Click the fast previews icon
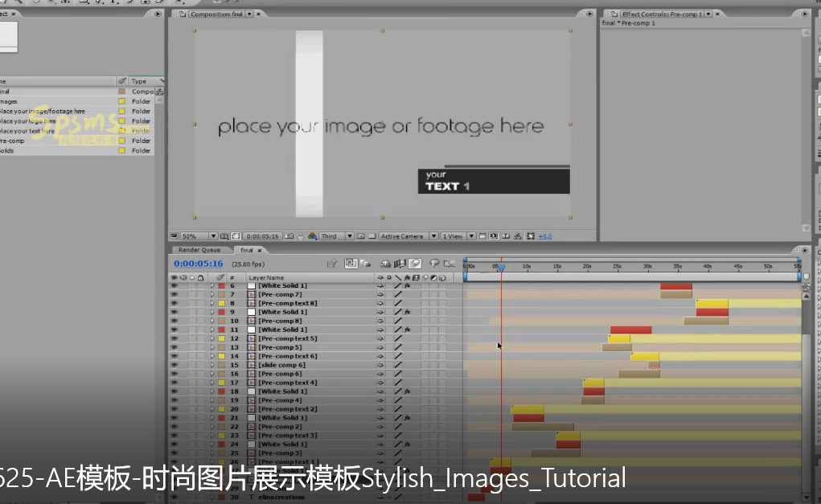Image resolution: width=821 pixels, height=504 pixels. 494,236
